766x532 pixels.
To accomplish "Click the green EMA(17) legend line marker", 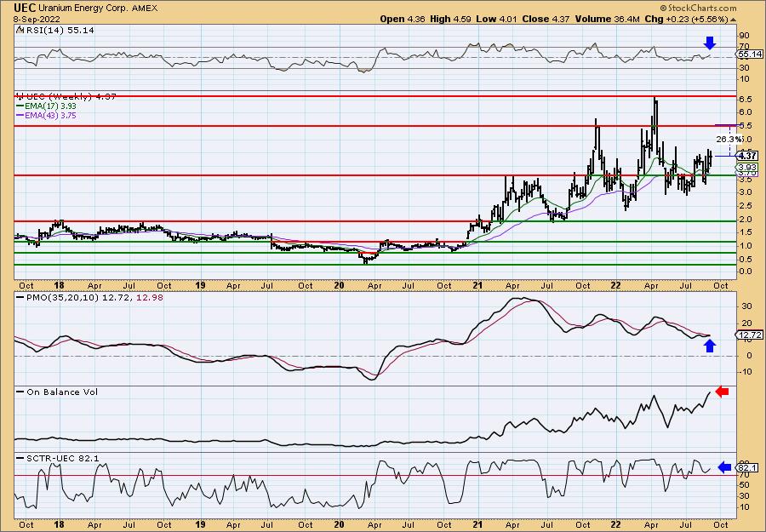I will [22, 106].
